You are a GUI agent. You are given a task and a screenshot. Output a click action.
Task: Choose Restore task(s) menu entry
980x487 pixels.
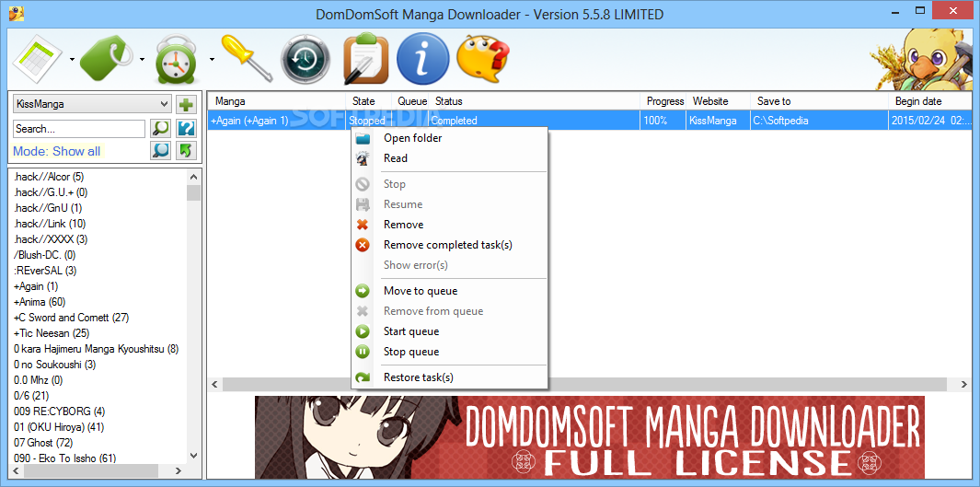pos(449,377)
